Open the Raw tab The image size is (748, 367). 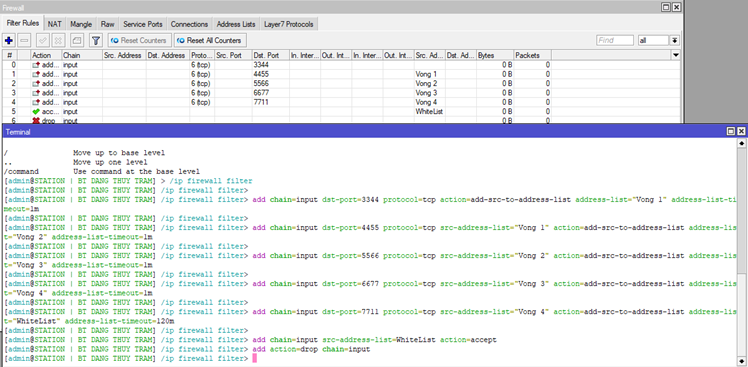pos(107,24)
